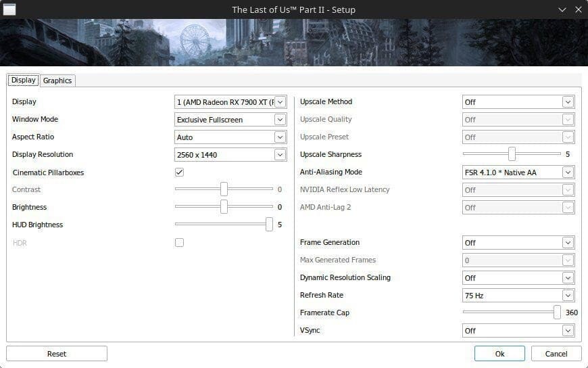Switch to the Graphics tab
This screenshot has height=368, width=588.
tap(57, 80)
